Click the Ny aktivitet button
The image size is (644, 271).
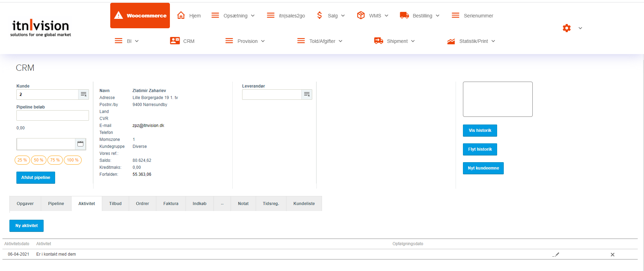pyautogui.click(x=27, y=226)
